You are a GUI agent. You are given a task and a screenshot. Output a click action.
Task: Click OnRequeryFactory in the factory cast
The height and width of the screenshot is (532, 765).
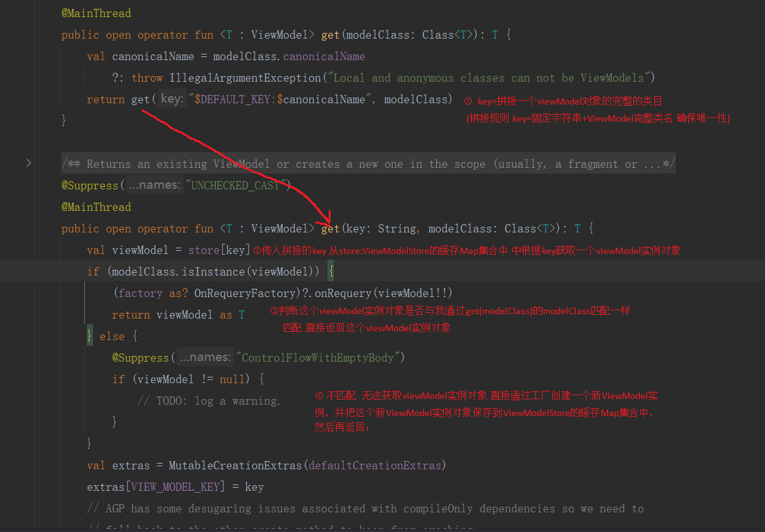click(245, 293)
